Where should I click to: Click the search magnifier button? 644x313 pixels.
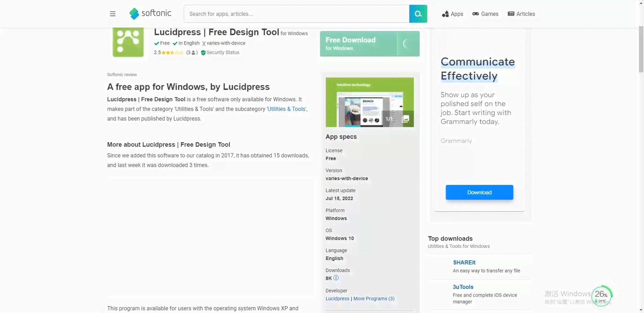(418, 14)
